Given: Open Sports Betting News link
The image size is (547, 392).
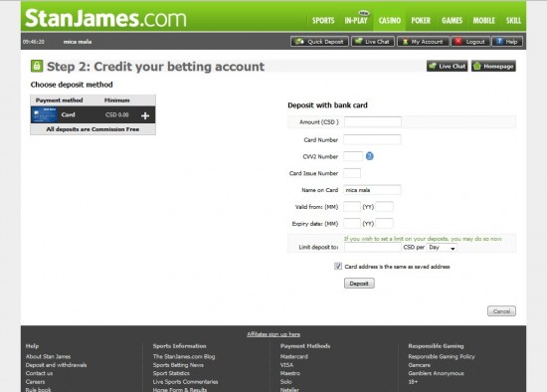Looking at the screenshot, I should [x=178, y=365].
